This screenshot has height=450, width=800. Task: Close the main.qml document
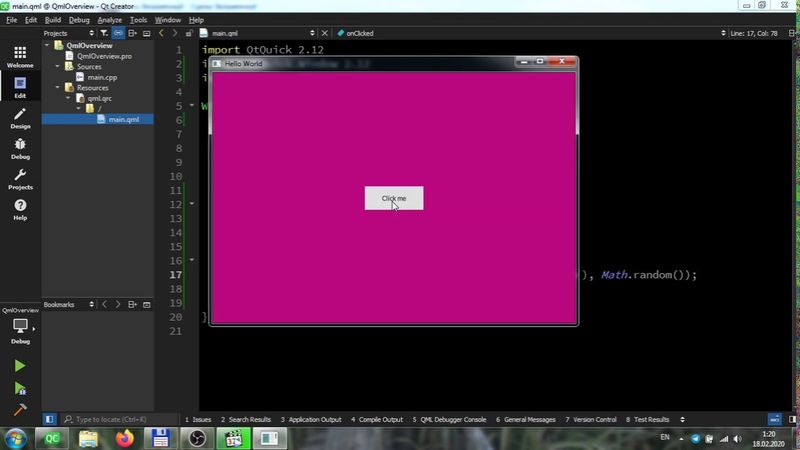pyautogui.click(x=324, y=33)
